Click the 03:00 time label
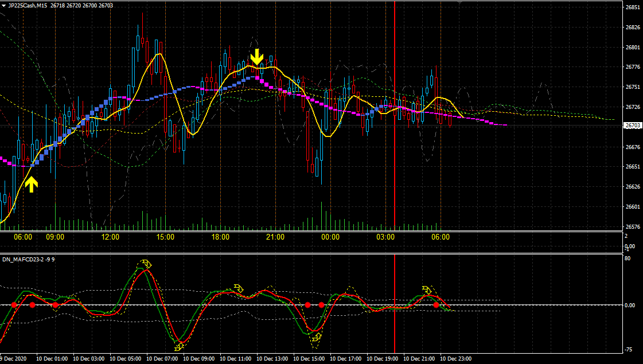 (385, 237)
